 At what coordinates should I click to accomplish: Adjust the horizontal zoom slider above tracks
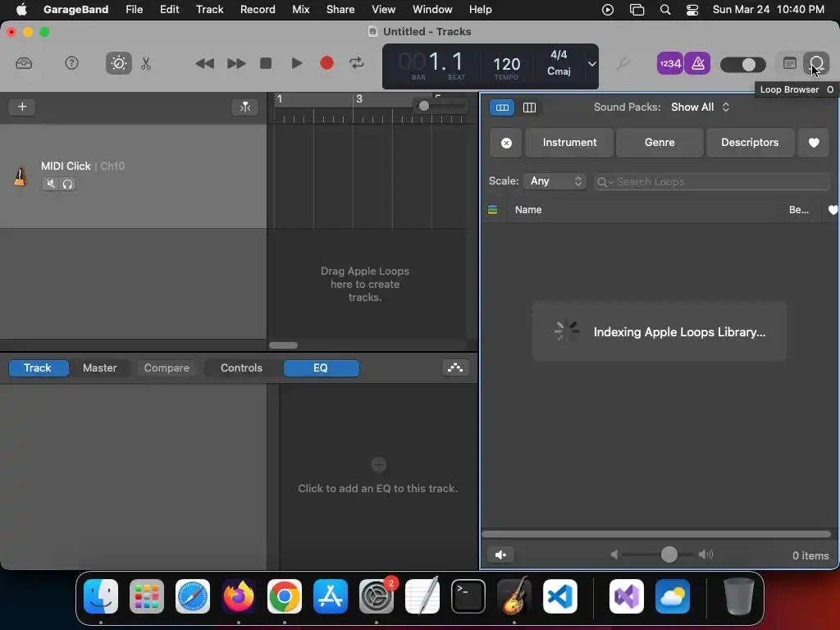tap(424, 106)
